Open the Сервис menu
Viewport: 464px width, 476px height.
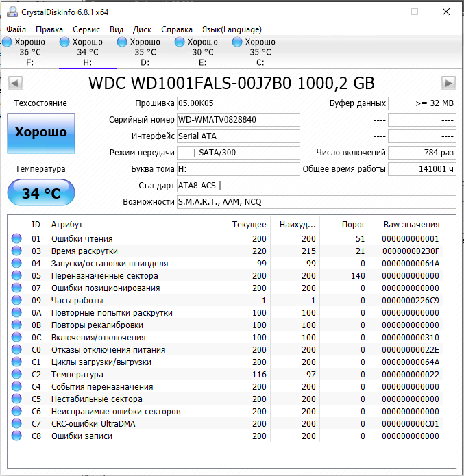click(86, 29)
